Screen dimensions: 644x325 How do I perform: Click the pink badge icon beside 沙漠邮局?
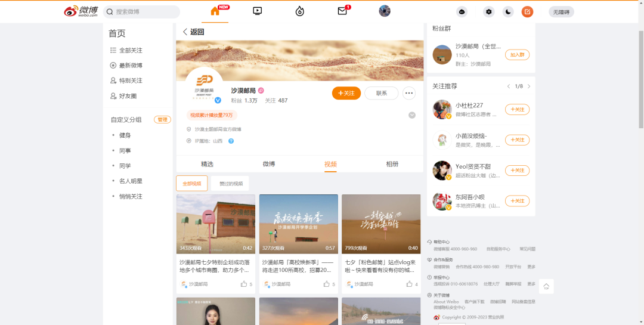[261, 91]
